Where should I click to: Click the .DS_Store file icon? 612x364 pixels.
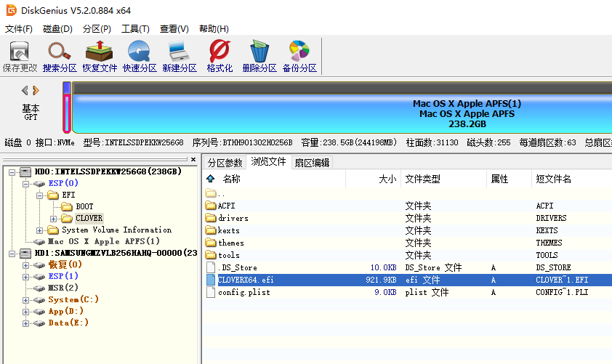pyautogui.click(x=210, y=267)
